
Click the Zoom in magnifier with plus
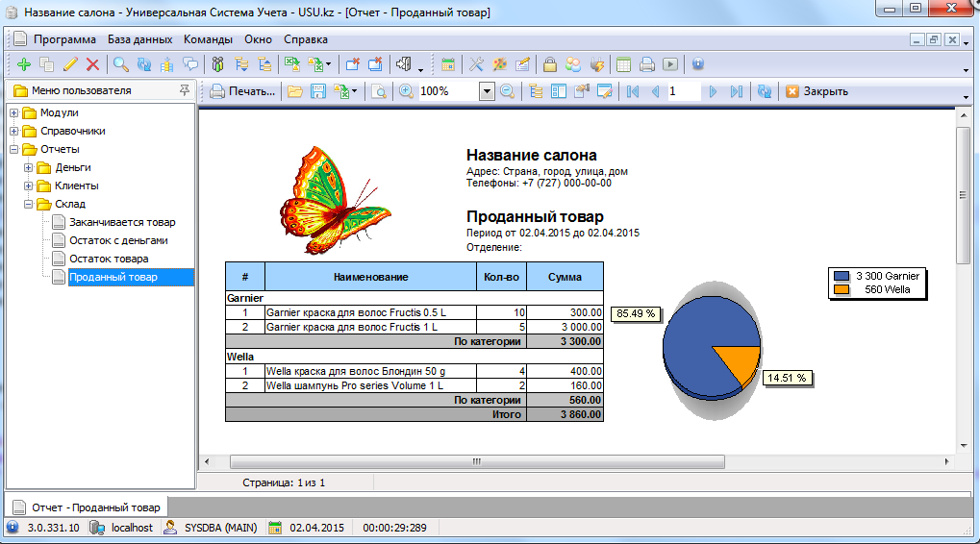point(406,92)
